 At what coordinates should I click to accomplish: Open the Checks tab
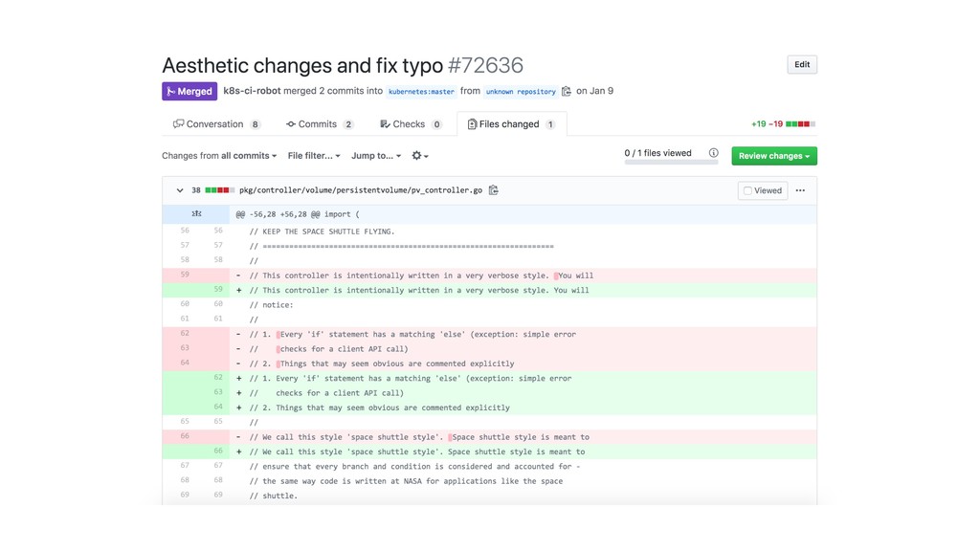point(410,124)
